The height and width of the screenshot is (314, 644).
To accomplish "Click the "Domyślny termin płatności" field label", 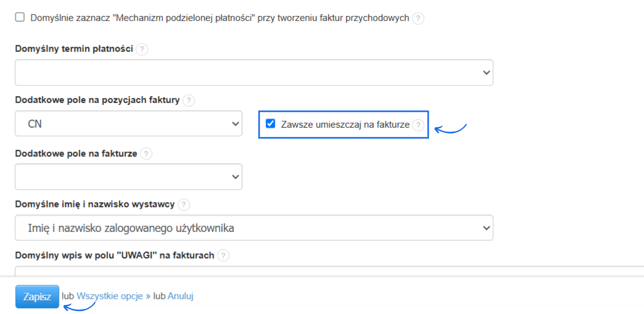I will pos(74,49).
